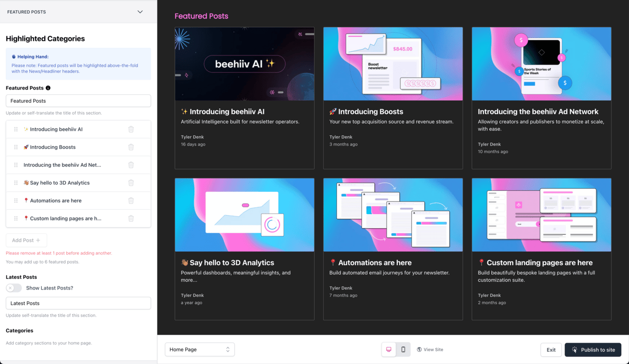
Task: Click the Categories section heading
Action: click(19, 330)
